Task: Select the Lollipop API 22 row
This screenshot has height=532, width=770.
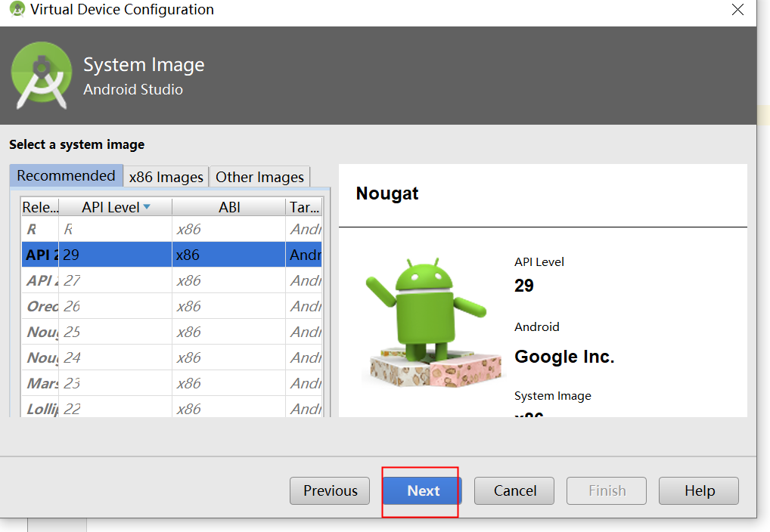Action: tap(172, 407)
